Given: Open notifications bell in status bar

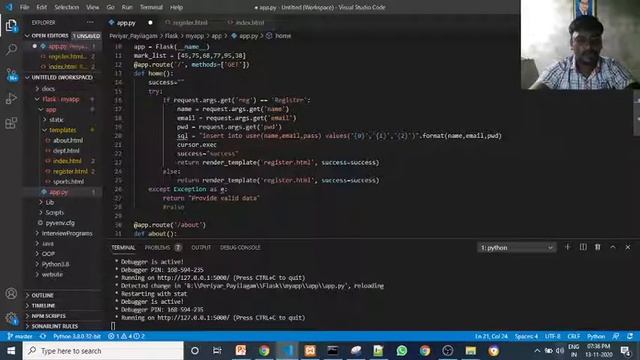Looking at the screenshot, I should (x=630, y=336).
